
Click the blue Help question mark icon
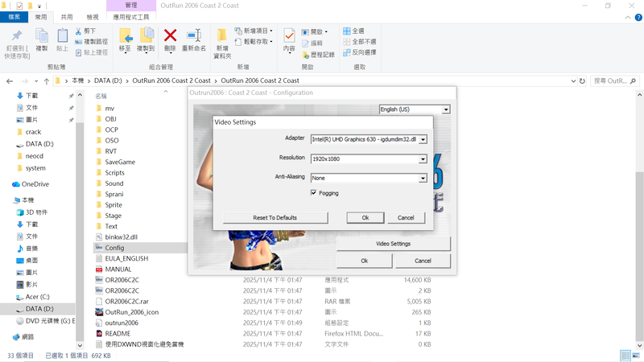(638, 17)
